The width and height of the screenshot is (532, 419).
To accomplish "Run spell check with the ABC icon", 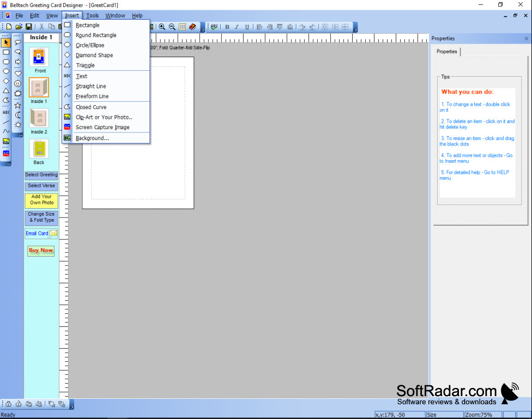I will pos(214,27).
